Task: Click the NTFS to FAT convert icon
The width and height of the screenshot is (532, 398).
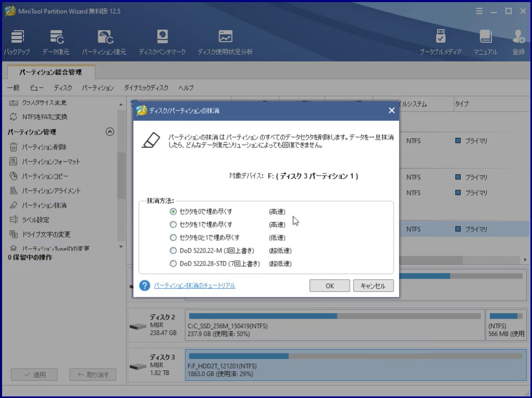Action: click(13, 117)
